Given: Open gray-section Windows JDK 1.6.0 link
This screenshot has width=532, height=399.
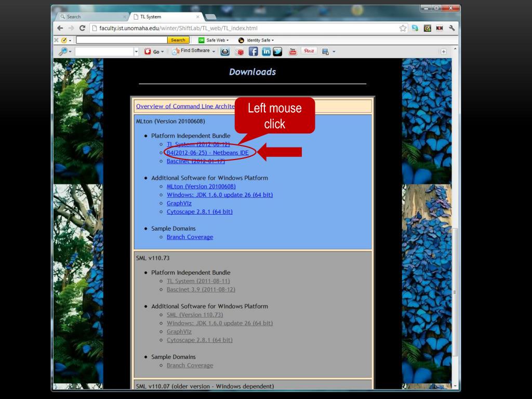Looking at the screenshot, I should click(220, 323).
